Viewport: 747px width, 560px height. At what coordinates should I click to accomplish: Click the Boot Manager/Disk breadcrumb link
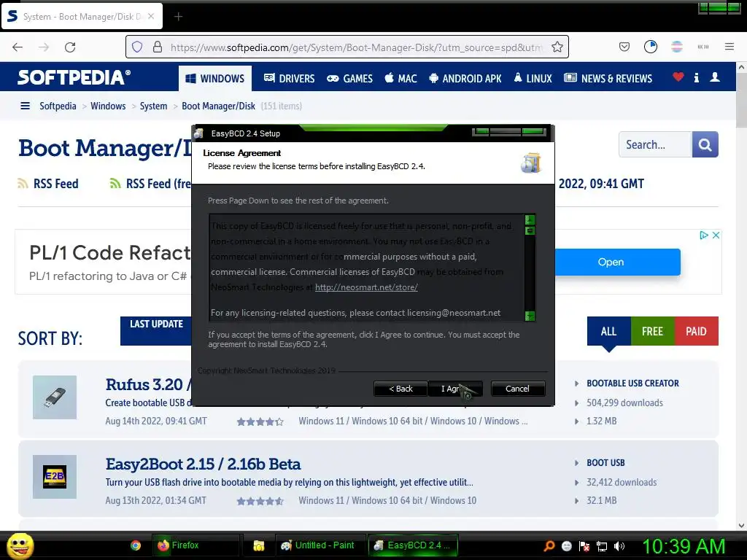tap(218, 106)
